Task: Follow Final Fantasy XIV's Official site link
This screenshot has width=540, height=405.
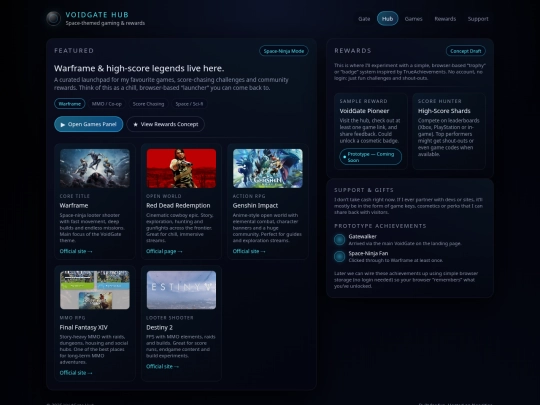Action: 76,373
